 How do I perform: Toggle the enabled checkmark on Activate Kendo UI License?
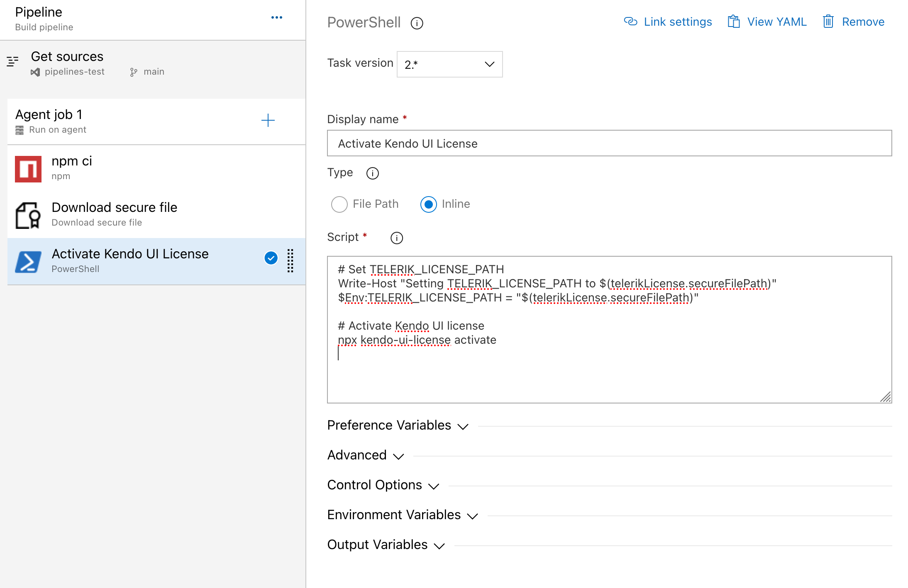coord(271,258)
